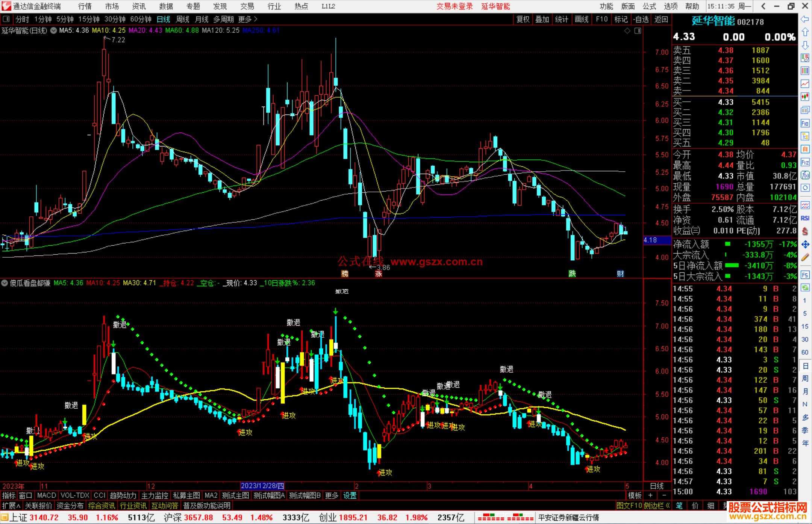Screen dimensions: 812x524
Task: Collapse the 侧边栏 sidebar
Action: [x=657, y=506]
